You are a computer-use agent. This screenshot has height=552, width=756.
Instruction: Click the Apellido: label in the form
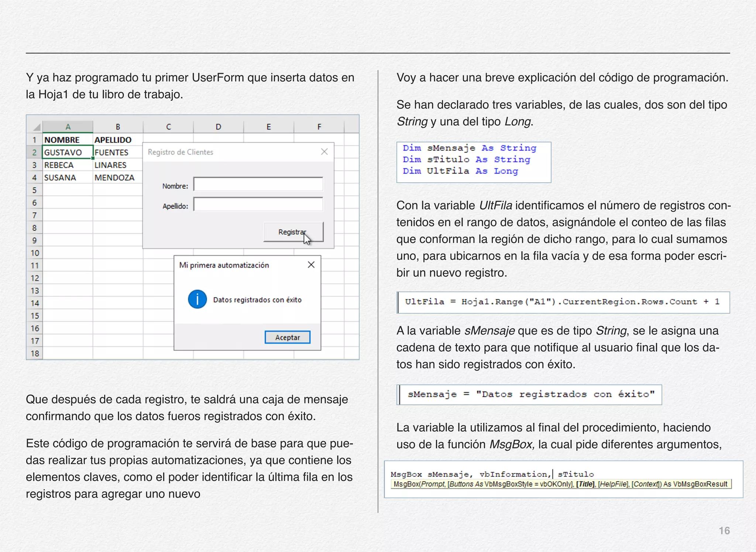click(x=175, y=206)
